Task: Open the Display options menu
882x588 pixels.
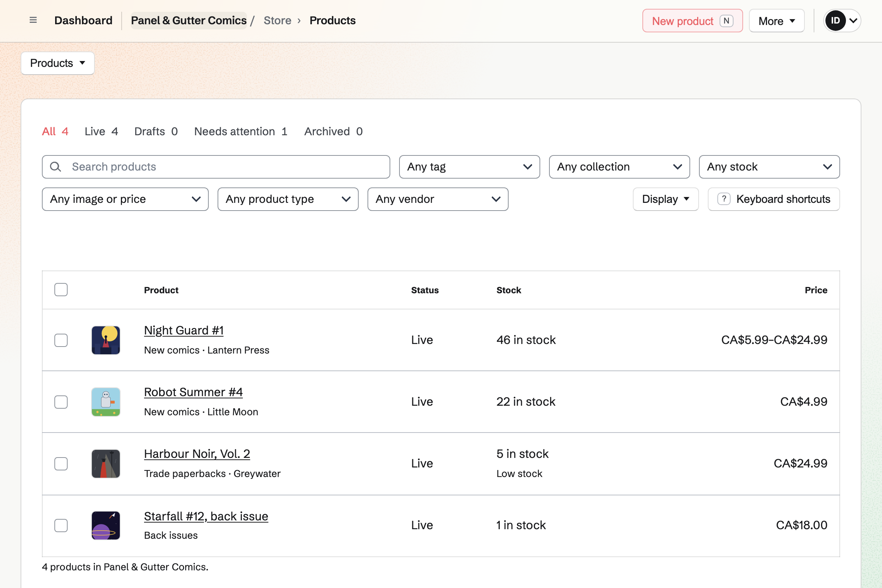Action: (x=666, y=199)
